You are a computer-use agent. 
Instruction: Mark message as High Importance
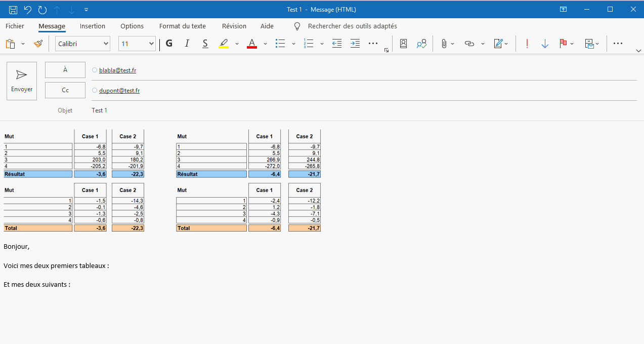coord(527,44)
